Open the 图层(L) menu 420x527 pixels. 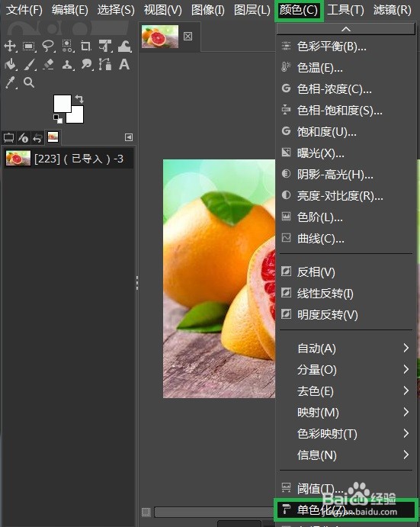(252, 10)
